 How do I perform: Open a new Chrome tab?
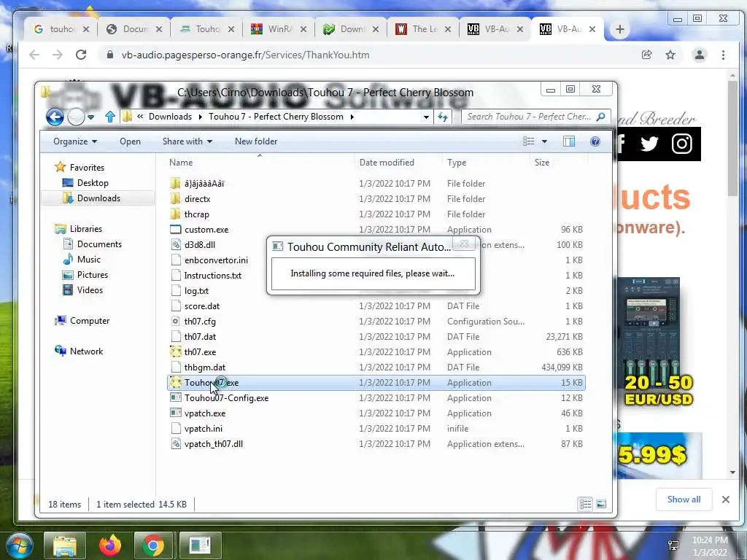[620, 29]
